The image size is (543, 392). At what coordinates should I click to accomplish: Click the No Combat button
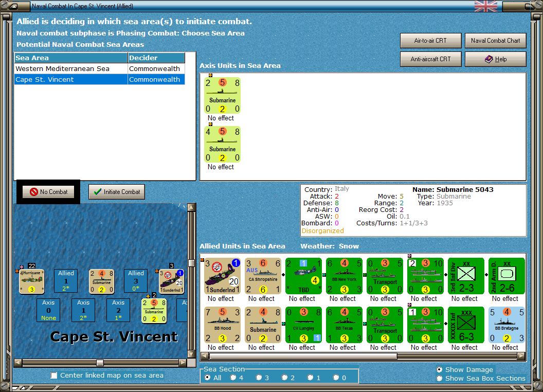[48, 192]
